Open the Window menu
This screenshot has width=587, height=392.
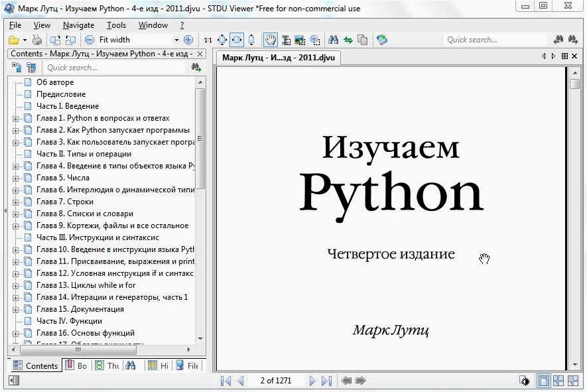(x=153, y=25)
